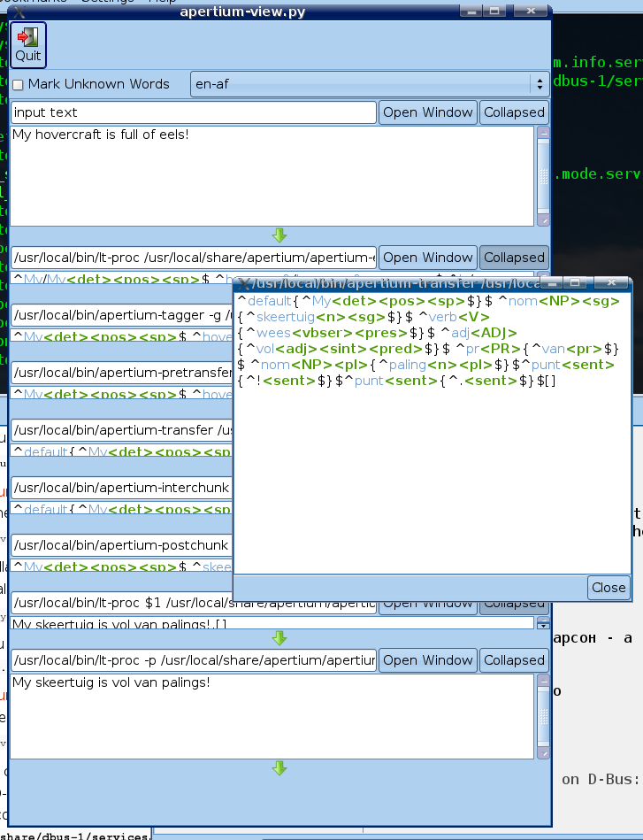Click the apertium-postchunk command field

tap(122, 545)
